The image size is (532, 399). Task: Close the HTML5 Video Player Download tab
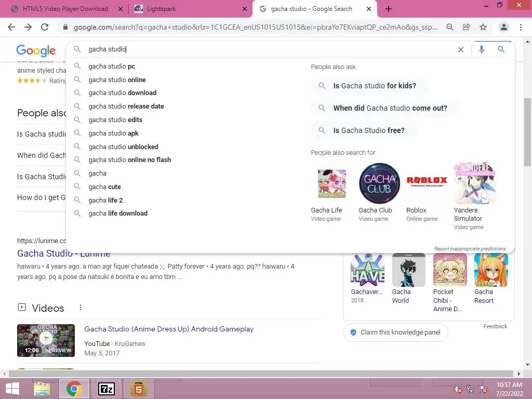click(120, 9)
